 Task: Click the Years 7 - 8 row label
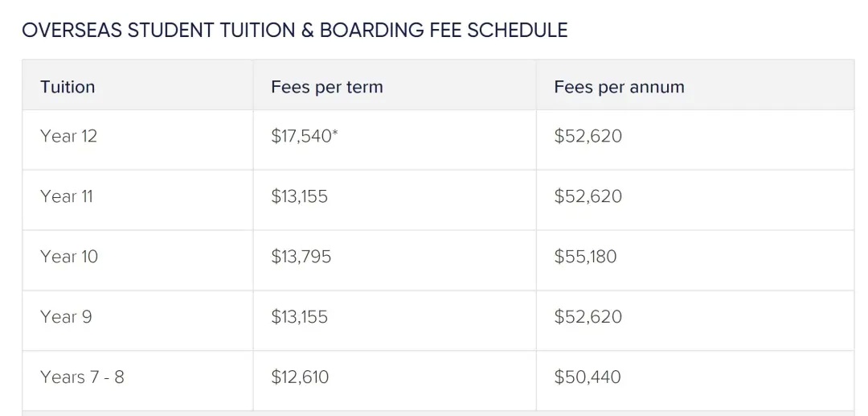82,377
